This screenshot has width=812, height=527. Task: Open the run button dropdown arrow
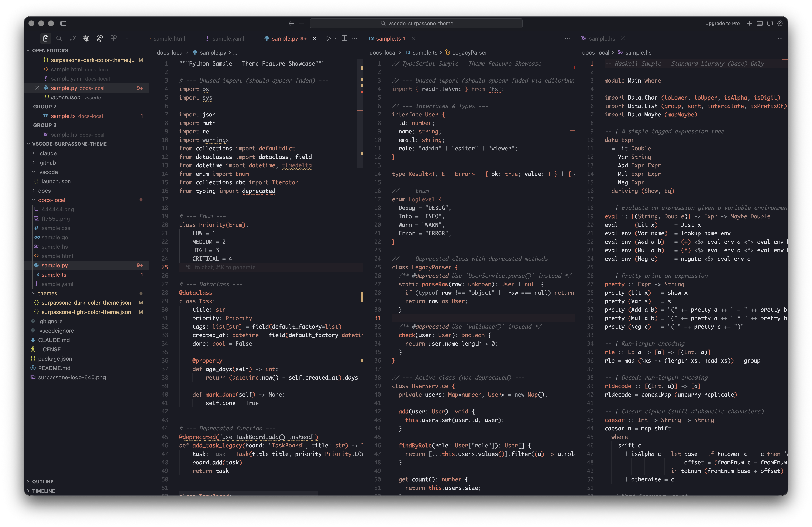[336, 39]
